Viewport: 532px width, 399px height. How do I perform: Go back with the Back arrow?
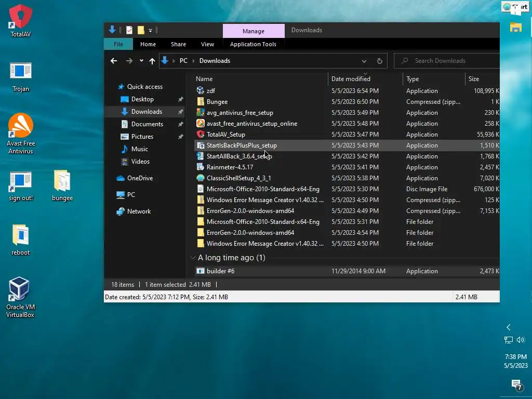point(114,61)
